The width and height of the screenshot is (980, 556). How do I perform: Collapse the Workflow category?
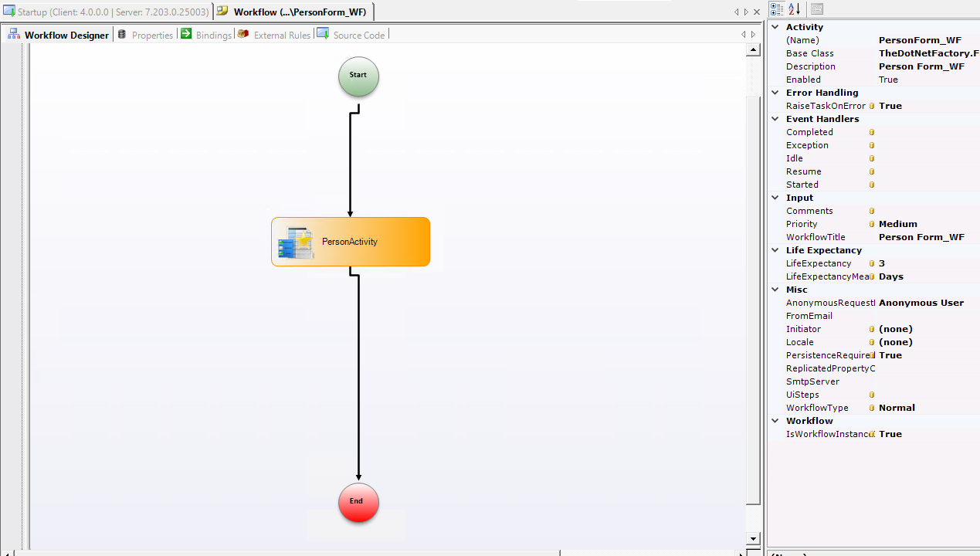(775, 421)
